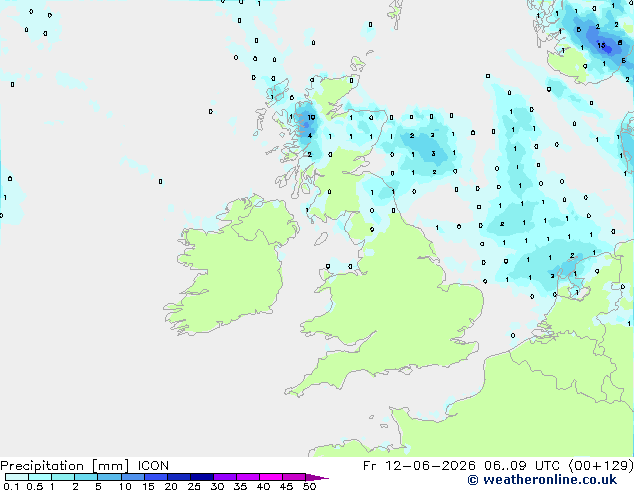
Task: Select the 2–5 mm legend color box
Action: (86, 477)
